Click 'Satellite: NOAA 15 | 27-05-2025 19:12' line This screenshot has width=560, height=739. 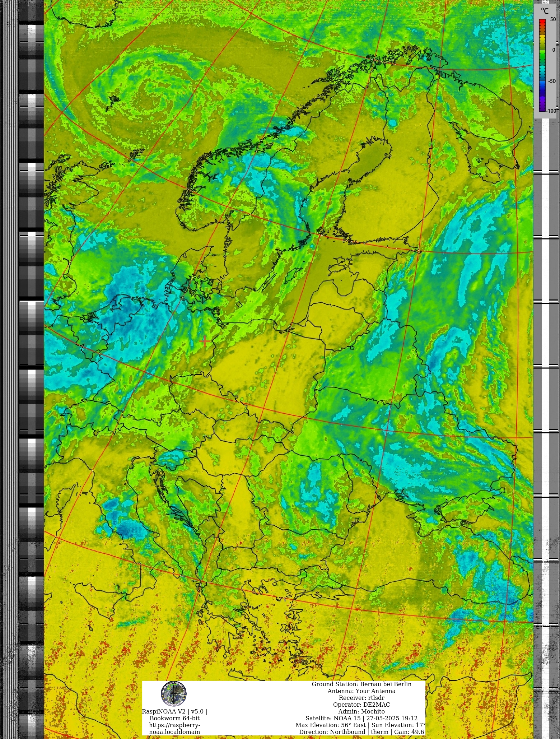(x=361, y=718)
